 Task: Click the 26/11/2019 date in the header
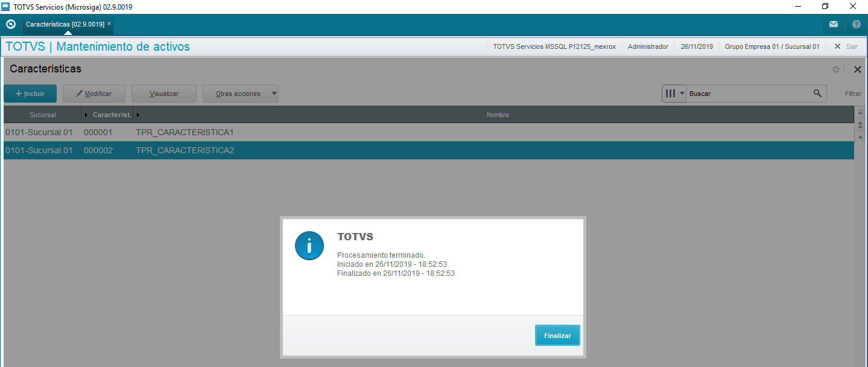697,46
